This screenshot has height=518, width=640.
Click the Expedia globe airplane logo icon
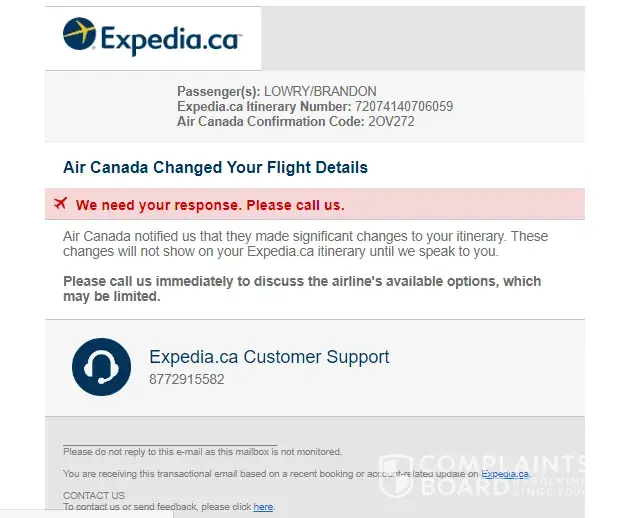80,35
